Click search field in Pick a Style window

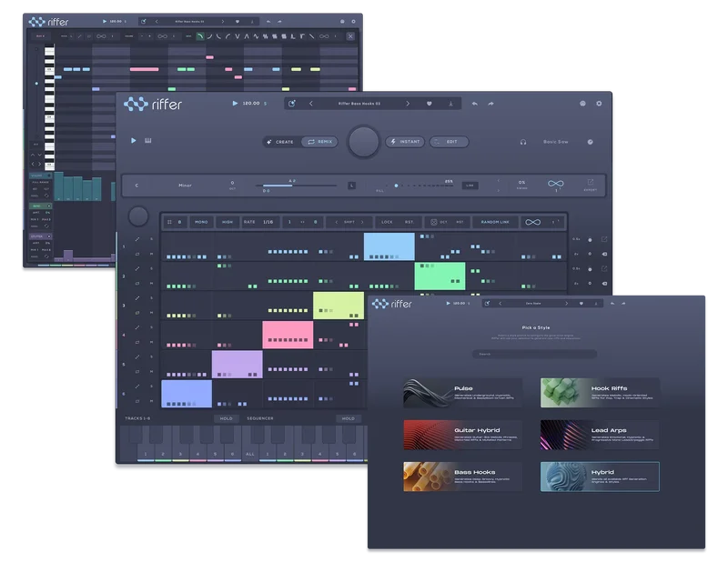[534, 354]
